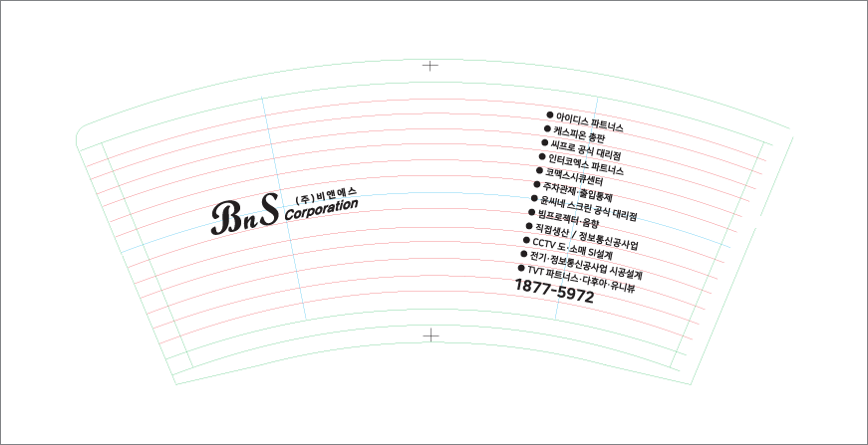Click the BnS script logo
The image size is (868, 445).
[244, 216]
